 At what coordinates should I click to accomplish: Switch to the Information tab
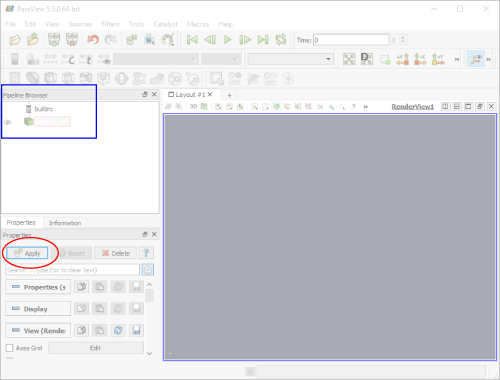point(65,223)
